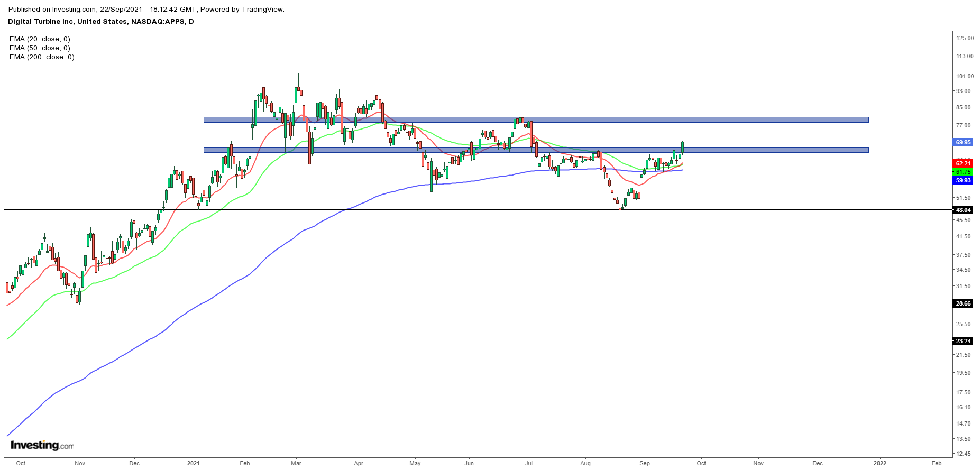
Task: Click the 'Published on Investing.com' header line
Action: pyautogui.click(x=146, y=10)
